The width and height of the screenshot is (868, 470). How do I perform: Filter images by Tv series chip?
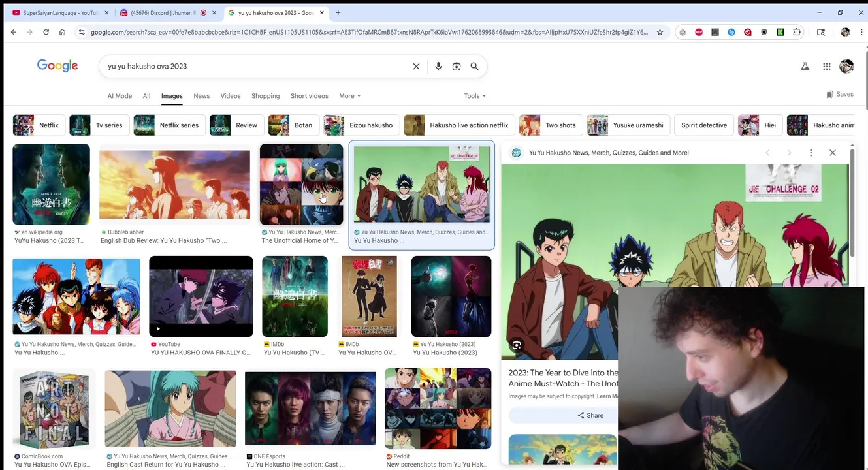99,125
